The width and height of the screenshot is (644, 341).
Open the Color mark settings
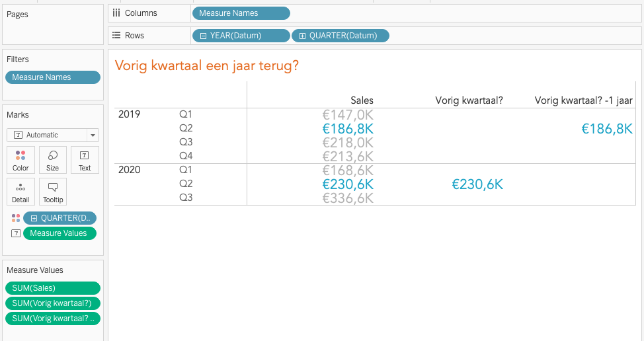coord(20,159)
